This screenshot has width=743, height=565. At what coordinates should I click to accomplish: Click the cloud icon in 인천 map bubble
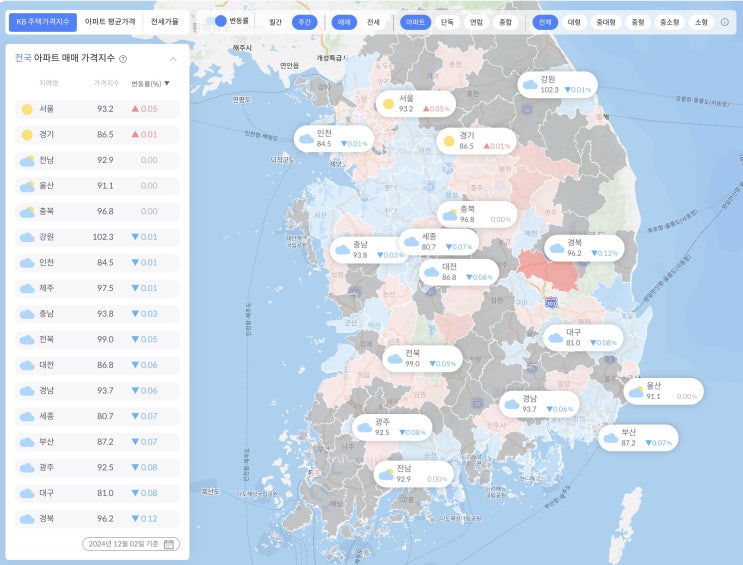click(x=307, y=138)
